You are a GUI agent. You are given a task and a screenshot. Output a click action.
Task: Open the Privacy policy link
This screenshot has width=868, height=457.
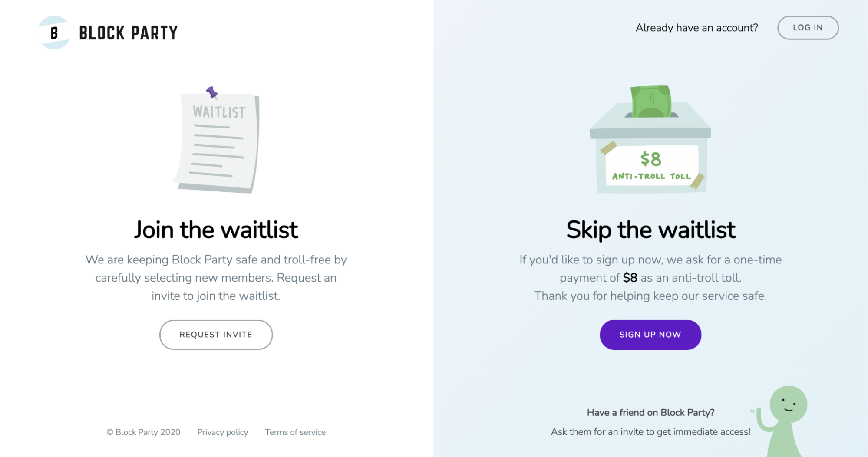point(223,432)
